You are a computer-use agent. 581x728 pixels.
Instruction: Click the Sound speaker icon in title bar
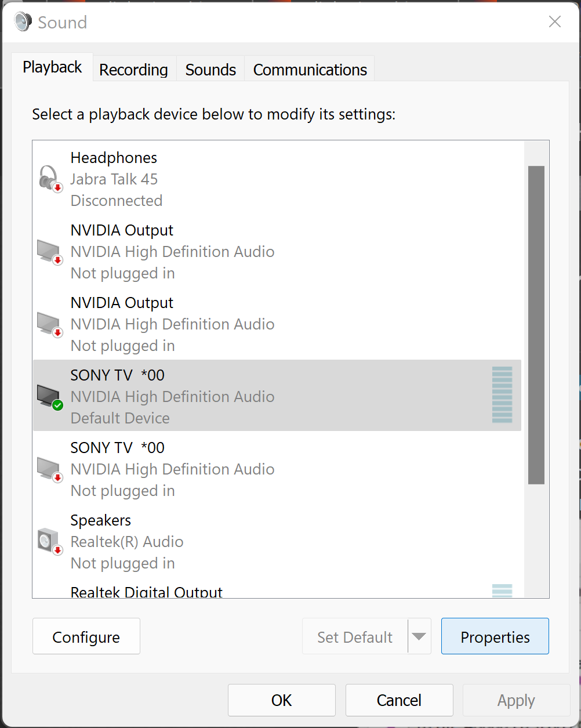(23, 22)
